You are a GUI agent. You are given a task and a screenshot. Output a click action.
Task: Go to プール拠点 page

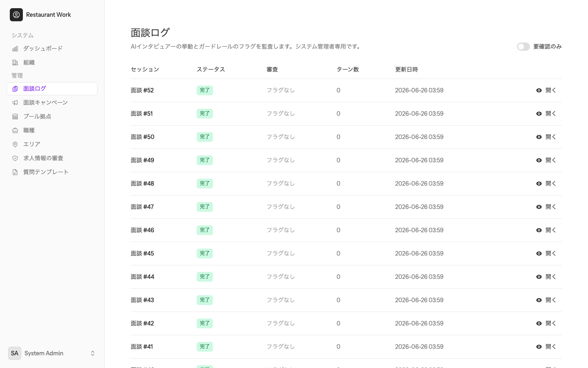pos(52,117)
